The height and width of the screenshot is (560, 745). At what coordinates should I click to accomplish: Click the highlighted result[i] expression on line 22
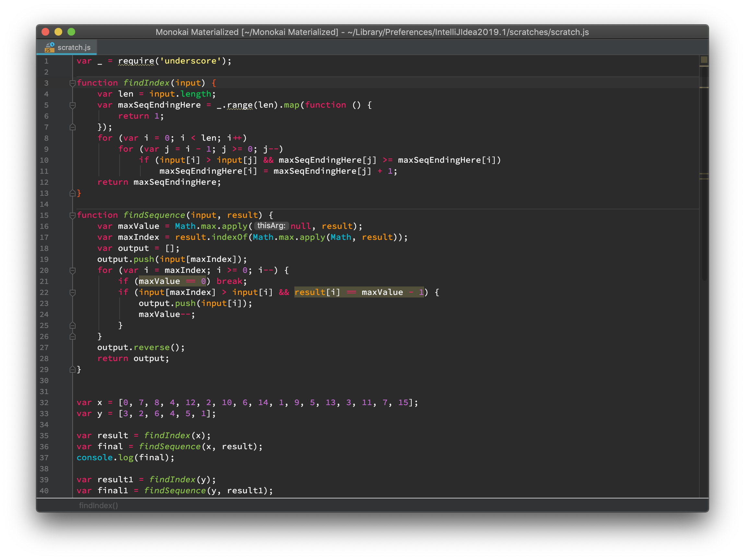pos(317,292)
